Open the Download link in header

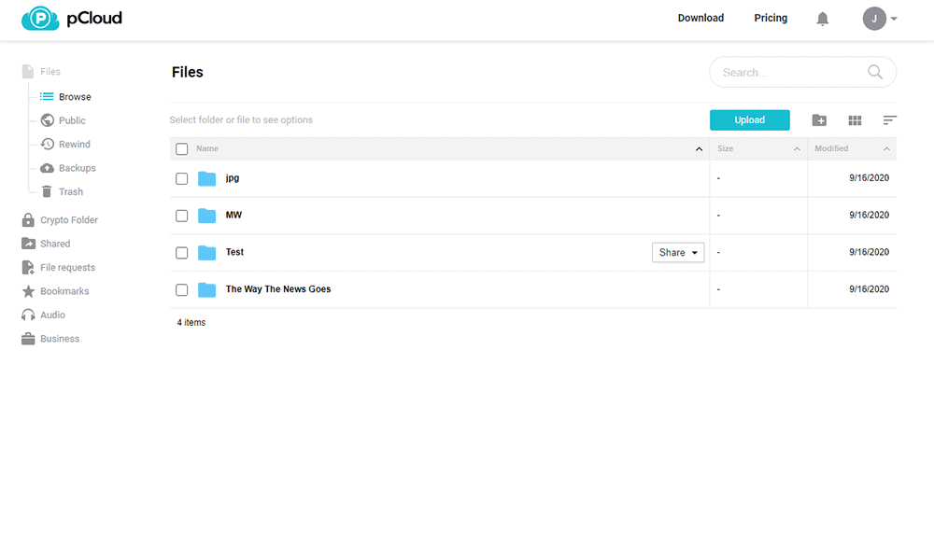click(x=700, y=18)
